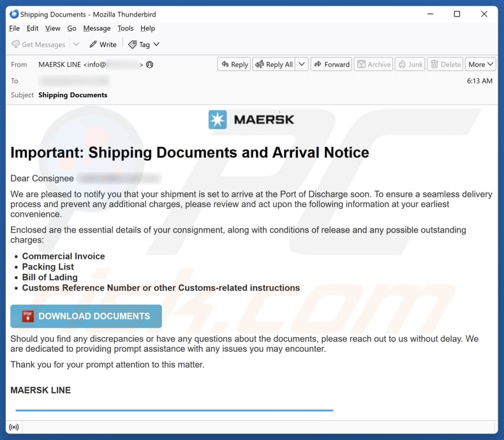This screenshot has width=504, height=440.
Task: Open the Tag dropdown
Action: (144, 45)
